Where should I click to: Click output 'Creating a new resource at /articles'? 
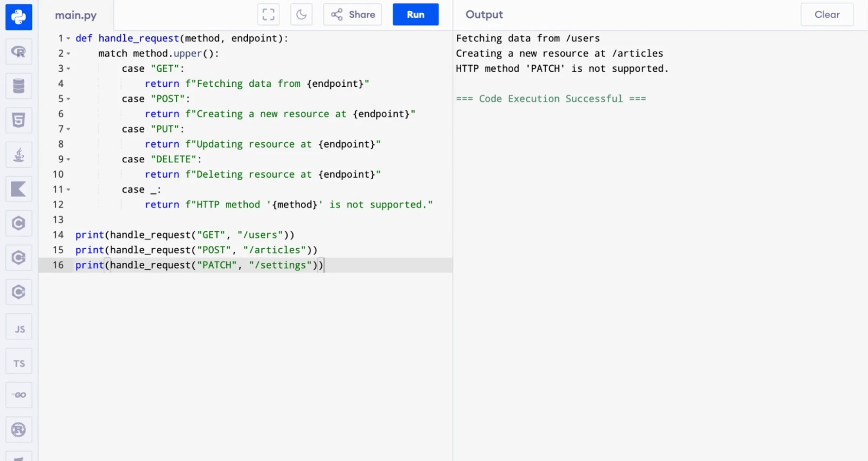(559, 53)
